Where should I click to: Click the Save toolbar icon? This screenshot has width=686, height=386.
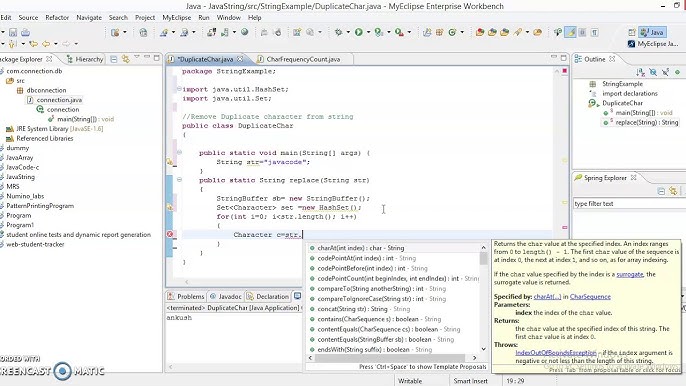(13, 32)
